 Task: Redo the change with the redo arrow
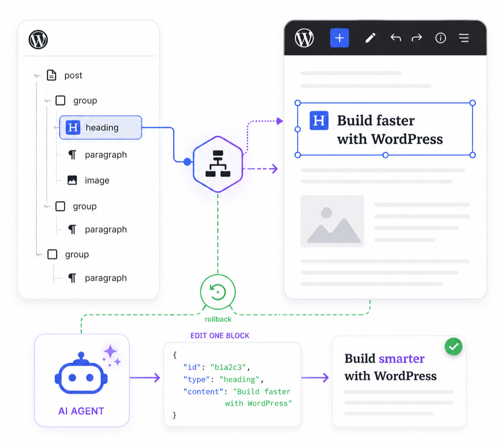point(417,38)
